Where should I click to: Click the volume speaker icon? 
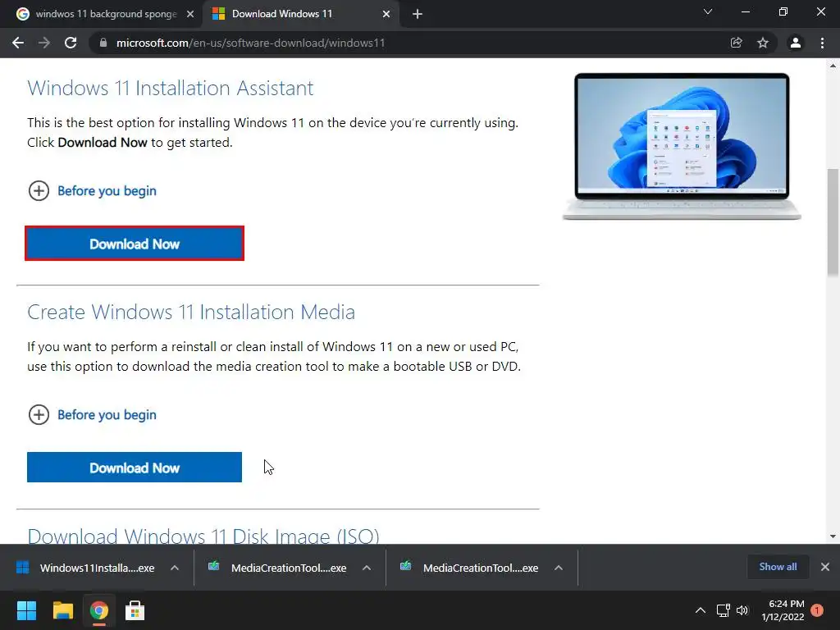(742, 610)
